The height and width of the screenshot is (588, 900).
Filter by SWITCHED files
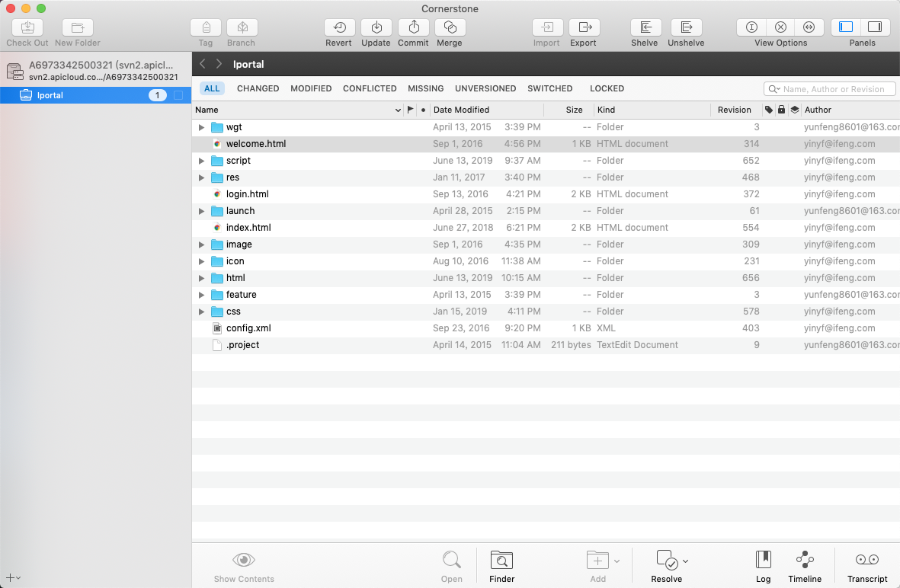[x=550, y=88]
